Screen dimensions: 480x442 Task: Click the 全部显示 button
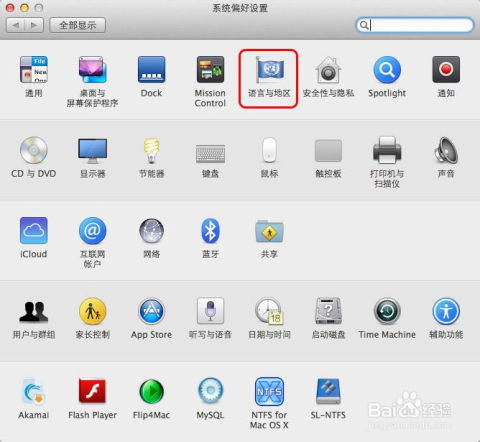click(x=77, y=25)
